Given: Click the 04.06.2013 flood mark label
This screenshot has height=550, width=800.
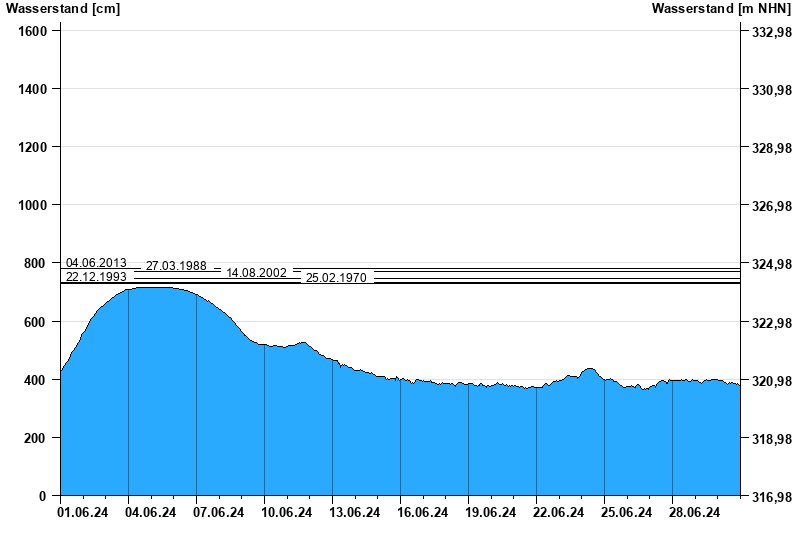Looking at the screenshot, I should pos(96,263).
